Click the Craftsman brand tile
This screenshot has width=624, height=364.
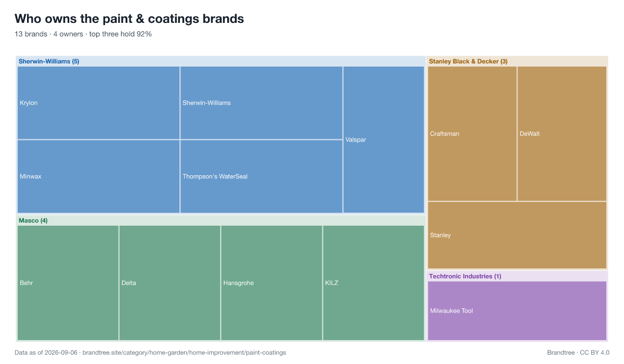[472, 134]
